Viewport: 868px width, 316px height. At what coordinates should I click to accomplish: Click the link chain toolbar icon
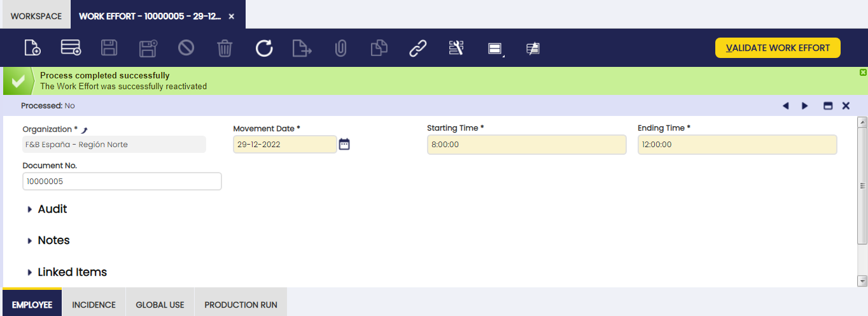point(417,48)
